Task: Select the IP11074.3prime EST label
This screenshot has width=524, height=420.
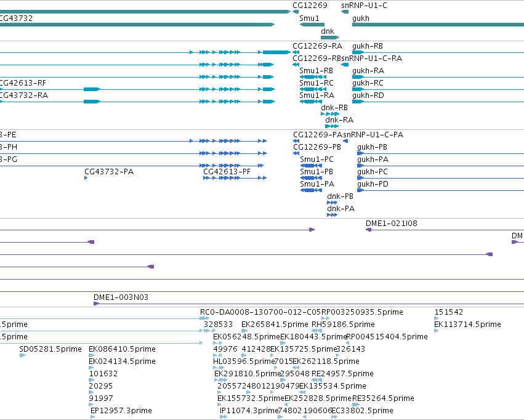Action: (x=249, y=411)
